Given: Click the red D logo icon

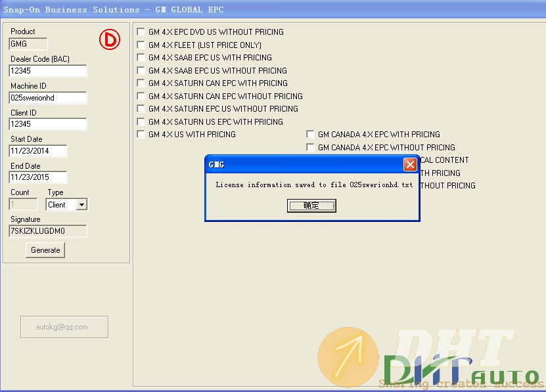Looking at the screenshot, I should coord(110,39).
